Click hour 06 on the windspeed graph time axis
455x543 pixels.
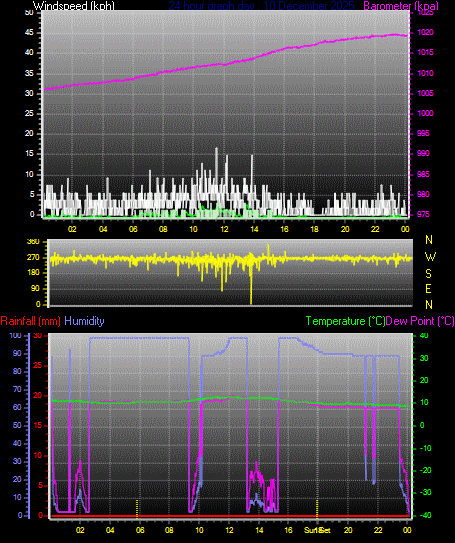(133, 229)
